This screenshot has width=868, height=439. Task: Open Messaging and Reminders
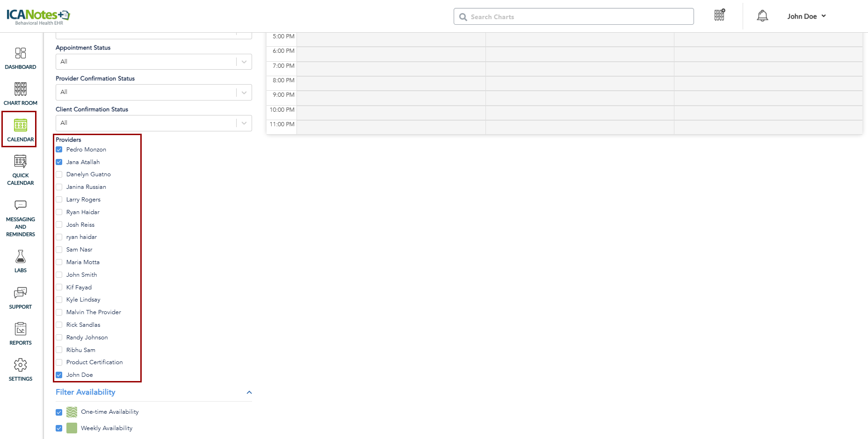[x=21, y=218]
